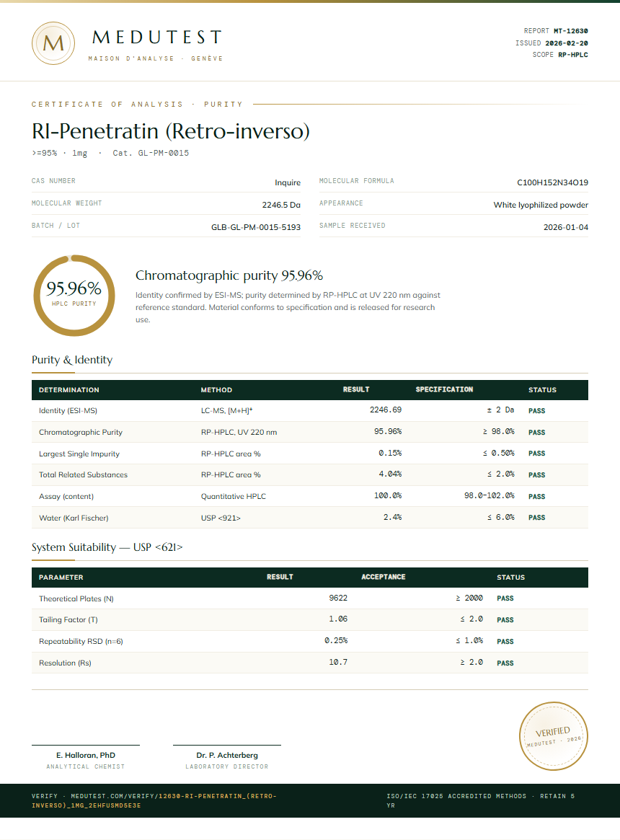Click the Total Related Substances row label
The image size is (620, 840).
pyautogui.click(x=83, y=475)
